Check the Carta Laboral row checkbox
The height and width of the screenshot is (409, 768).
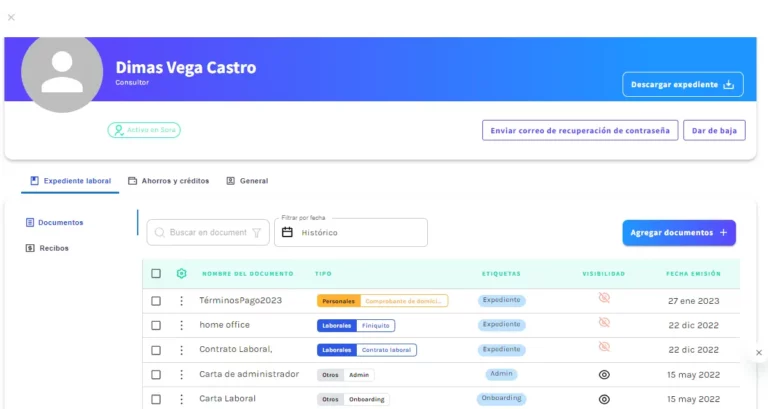click(156, 399)
